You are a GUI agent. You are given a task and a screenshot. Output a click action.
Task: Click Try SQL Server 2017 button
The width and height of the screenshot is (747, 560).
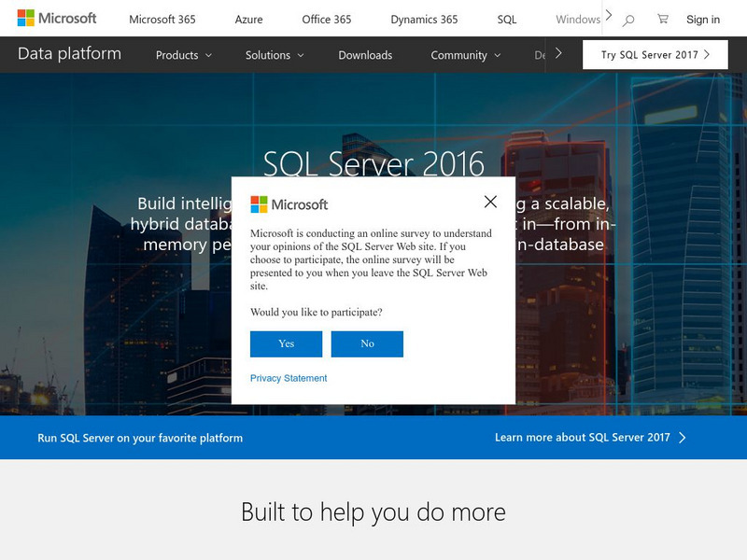click(x=655, y=55)
